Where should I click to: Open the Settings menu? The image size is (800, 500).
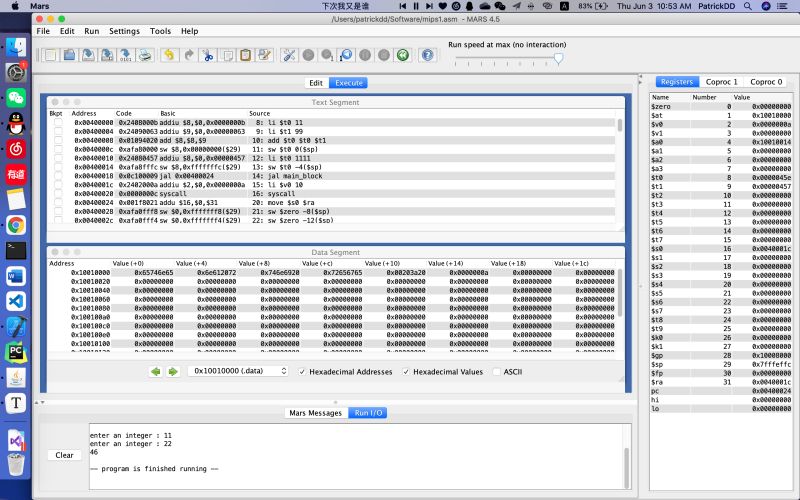[124, 31]
